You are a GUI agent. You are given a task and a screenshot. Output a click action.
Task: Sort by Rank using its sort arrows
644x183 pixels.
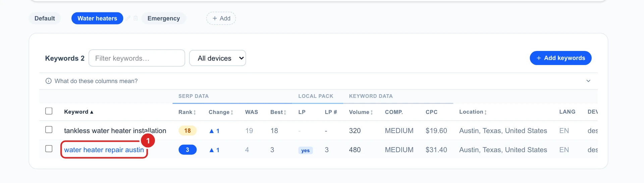coord(195,112)
